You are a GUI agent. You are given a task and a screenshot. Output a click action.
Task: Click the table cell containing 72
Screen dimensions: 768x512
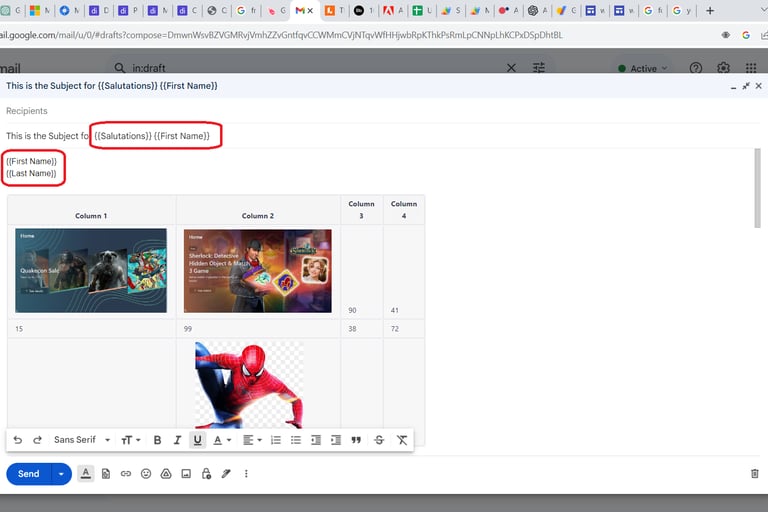(404, 329)
